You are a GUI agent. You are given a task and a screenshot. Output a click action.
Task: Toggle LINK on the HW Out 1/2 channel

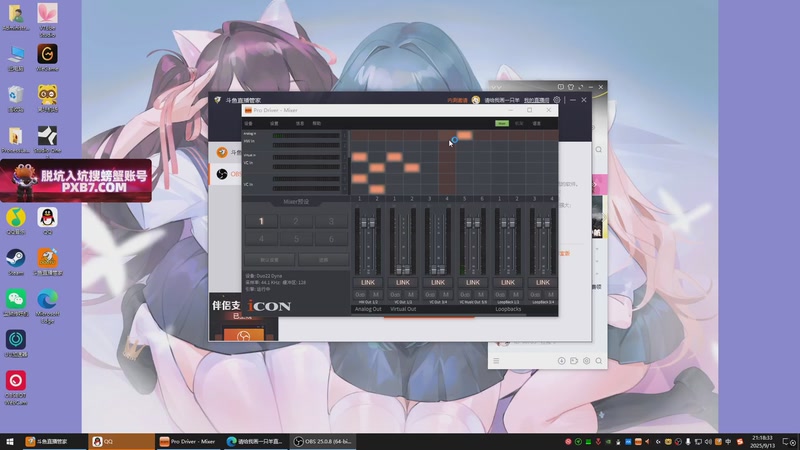pos(368,282)
